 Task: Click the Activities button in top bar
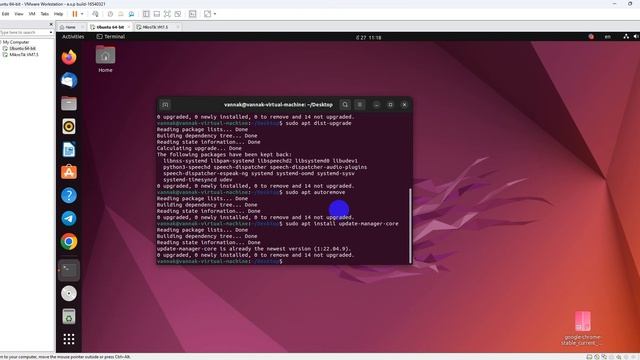pos(73,37)
